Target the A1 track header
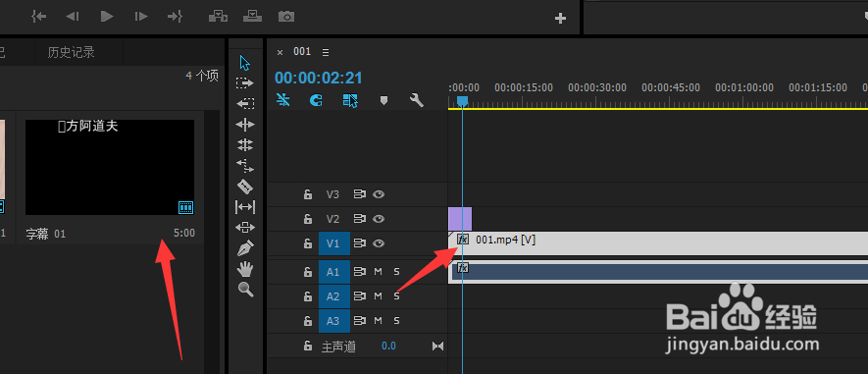 pos(333,272)
